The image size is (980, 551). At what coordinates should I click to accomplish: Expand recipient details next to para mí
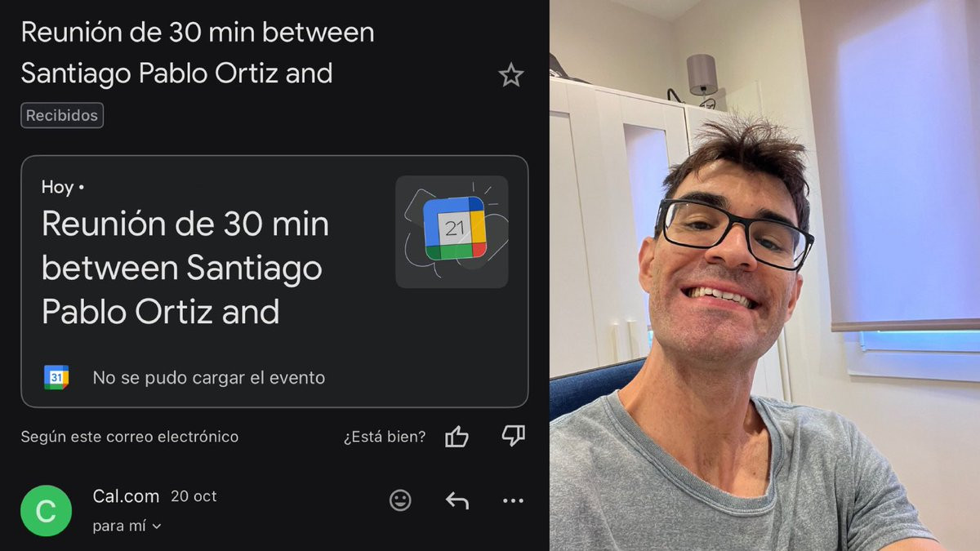pos(157,527)
